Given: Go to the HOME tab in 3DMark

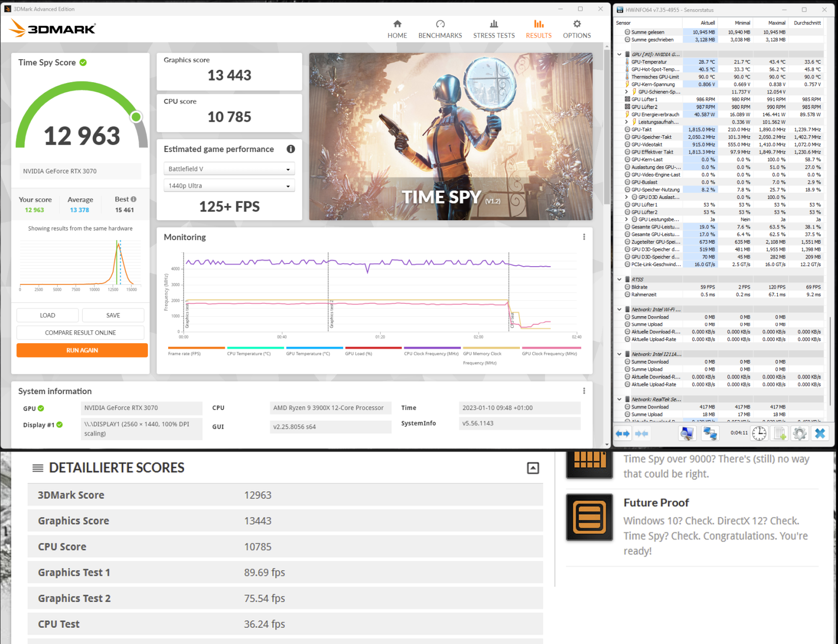Looking at the screenshot, I should tap(397, 29).
